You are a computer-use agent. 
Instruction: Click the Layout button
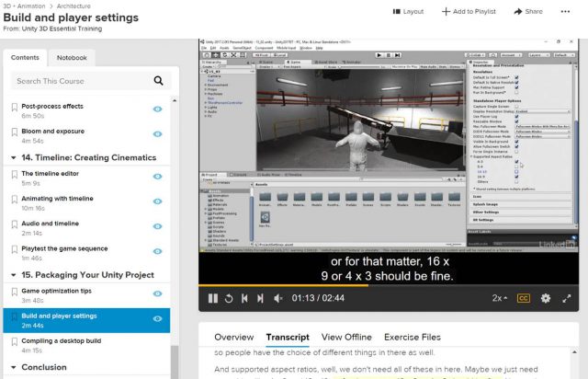coord(408,12)
